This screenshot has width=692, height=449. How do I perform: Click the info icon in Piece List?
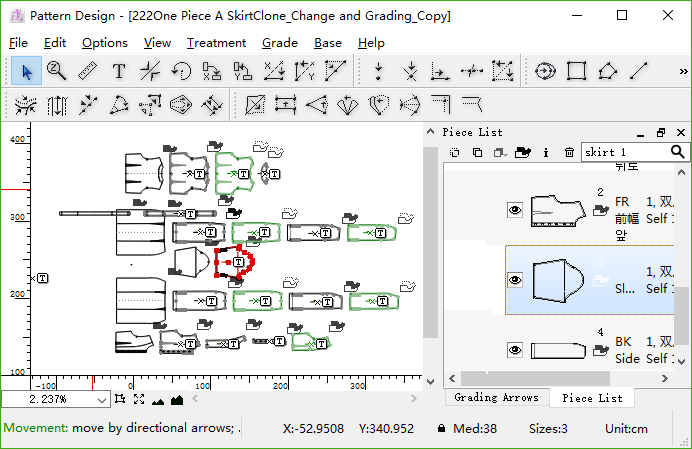(x=546, y=152)
